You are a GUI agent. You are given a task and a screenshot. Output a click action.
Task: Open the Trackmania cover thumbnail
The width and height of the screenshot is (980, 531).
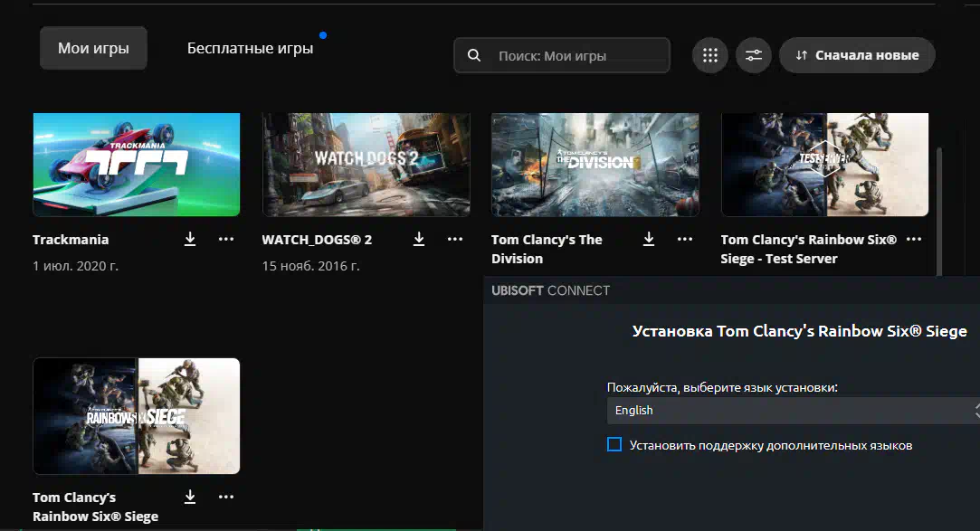pos(137,165)
